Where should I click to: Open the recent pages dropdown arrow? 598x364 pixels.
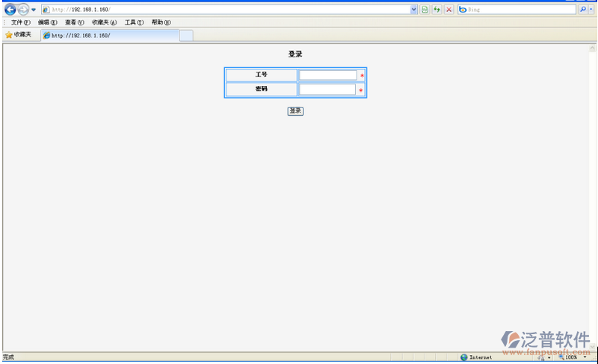(x=34, y=10)
